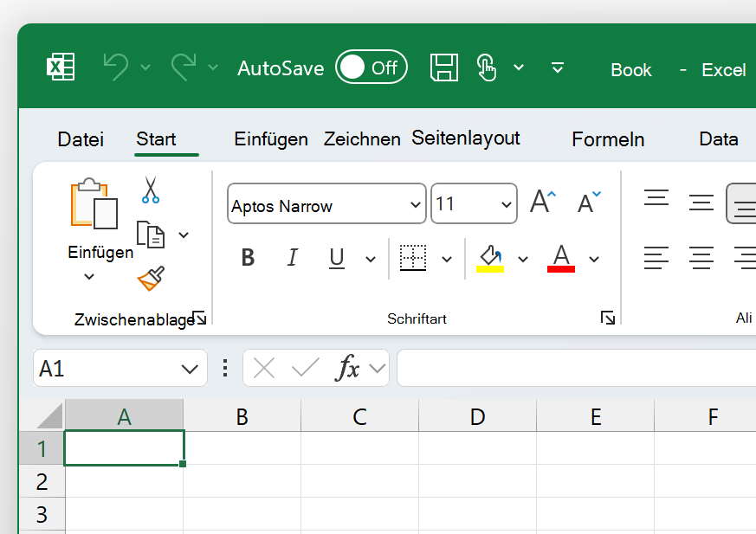
Task: Click the formula bar options dots
Action: [x=225, y=368]
